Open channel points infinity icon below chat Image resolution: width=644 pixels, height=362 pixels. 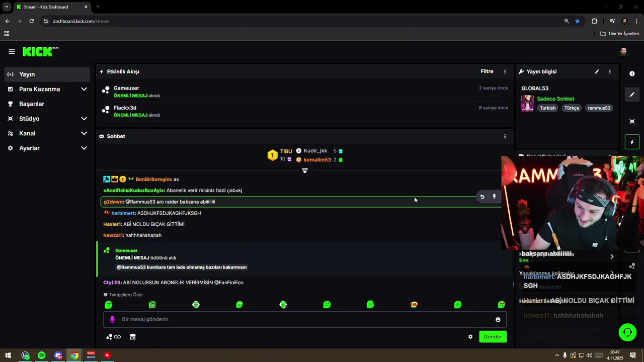[114, 337]
